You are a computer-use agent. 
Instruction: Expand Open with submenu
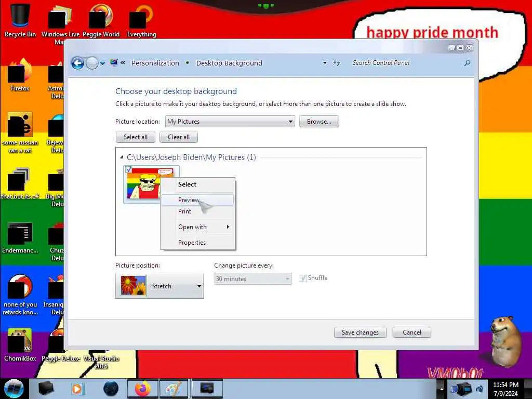(x=197, y=227)
